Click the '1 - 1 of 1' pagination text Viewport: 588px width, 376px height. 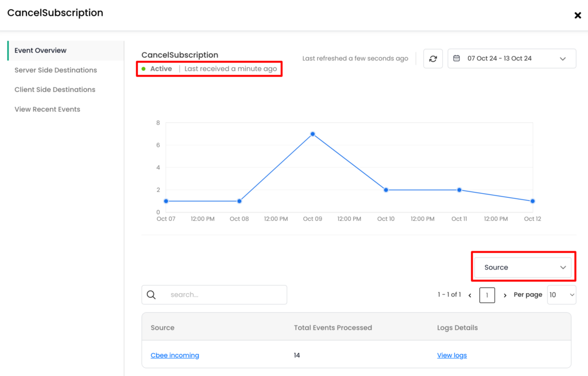click(449, 294)
